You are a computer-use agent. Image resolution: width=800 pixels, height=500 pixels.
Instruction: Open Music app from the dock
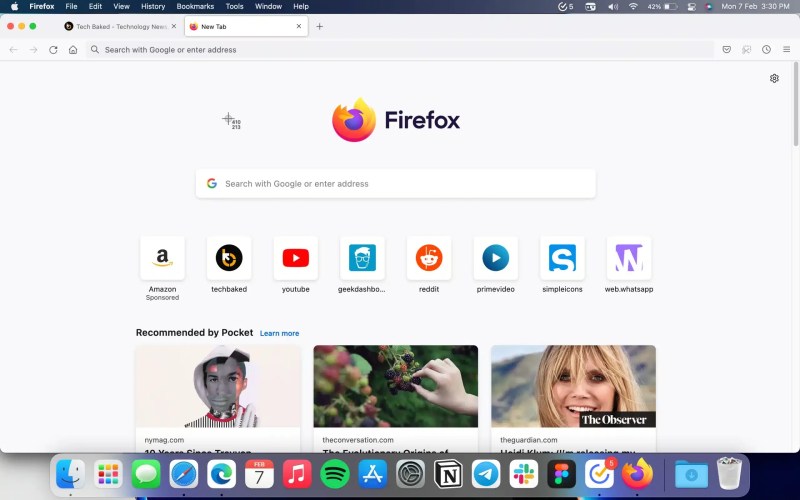[x=297, y=474]
